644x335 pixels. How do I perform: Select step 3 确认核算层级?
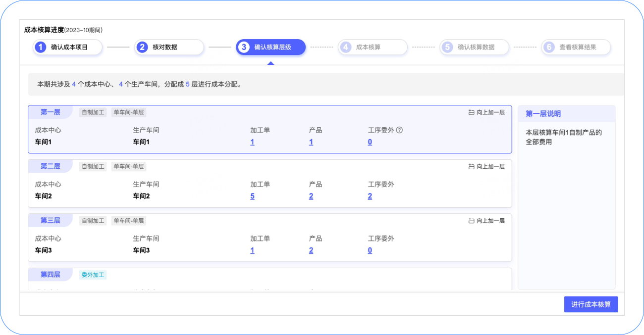pyautogui.click(x=271, y=47)
